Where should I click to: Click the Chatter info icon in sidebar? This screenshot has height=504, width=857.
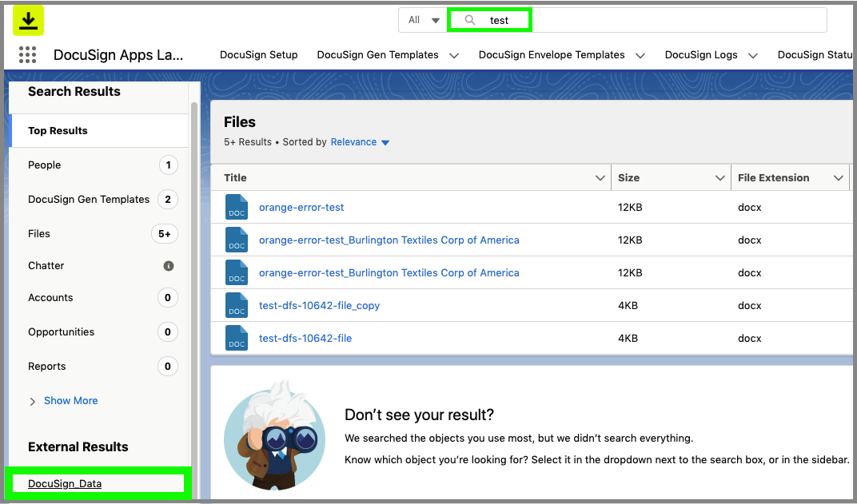(168, 265)
